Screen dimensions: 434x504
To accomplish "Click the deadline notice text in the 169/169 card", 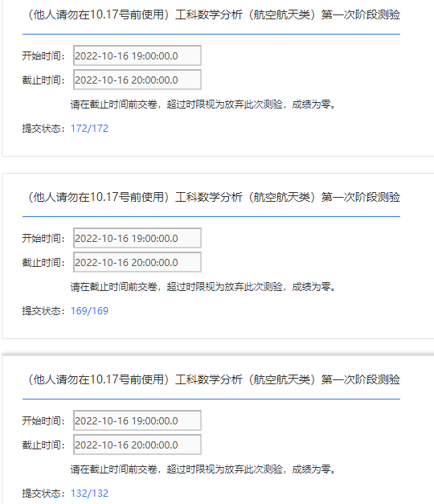I will (203, 287).
